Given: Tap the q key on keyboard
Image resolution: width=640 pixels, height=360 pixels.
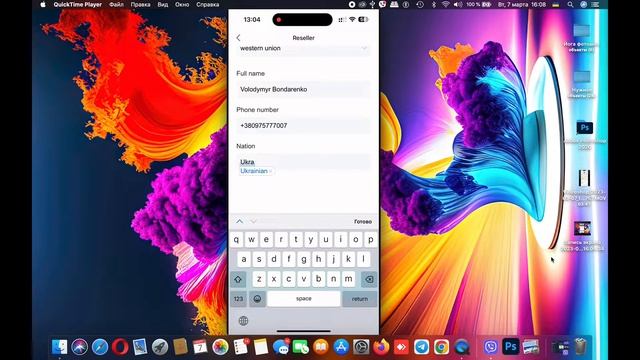Looking at the screenshot, I should click(236, 240).
